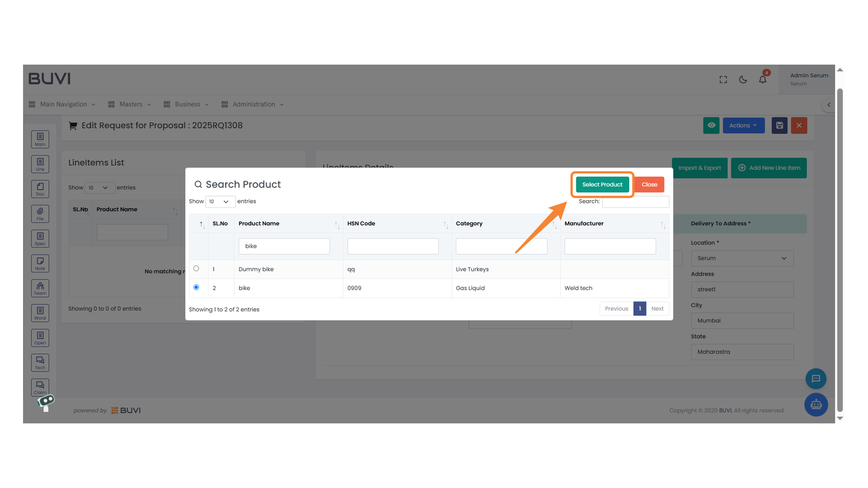Enter fullscreen using the expand icon

pos(723,79)
